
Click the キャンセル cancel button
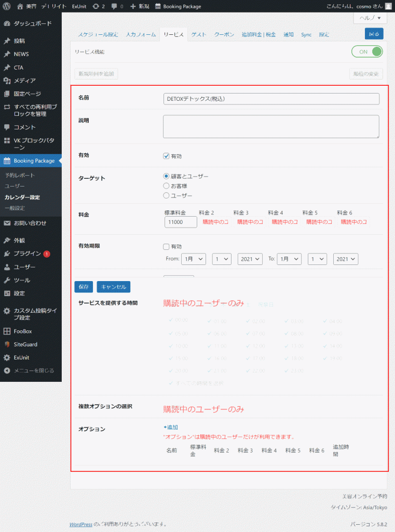(113, 287)
